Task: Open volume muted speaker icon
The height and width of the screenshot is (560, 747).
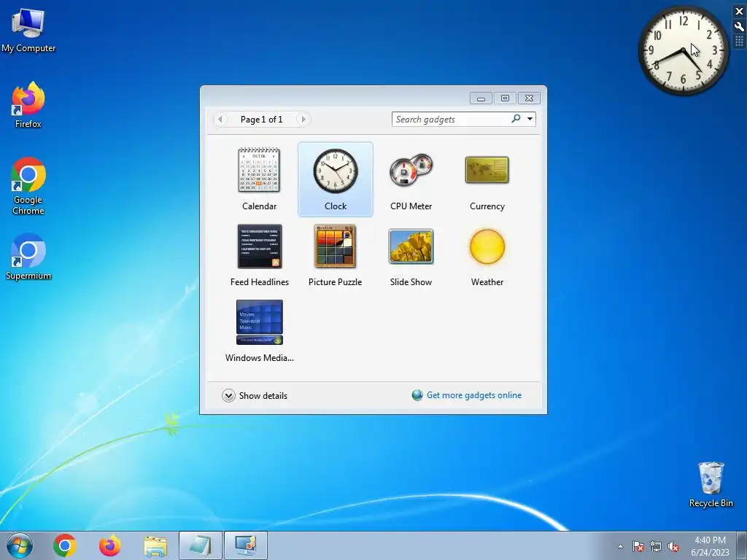Action: (x=673, y=547)
